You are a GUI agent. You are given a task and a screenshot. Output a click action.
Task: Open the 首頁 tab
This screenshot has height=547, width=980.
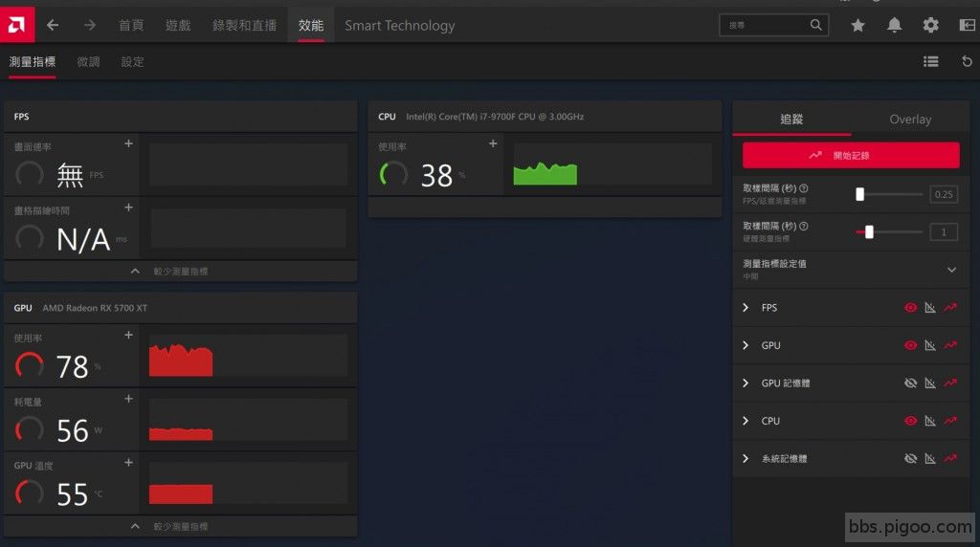click(x=131, y=25)
